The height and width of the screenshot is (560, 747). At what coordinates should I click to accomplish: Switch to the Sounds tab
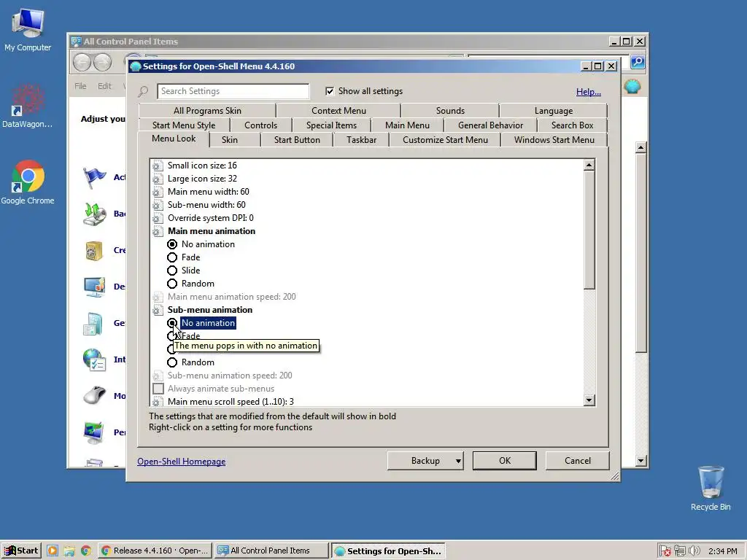(450, 111)
